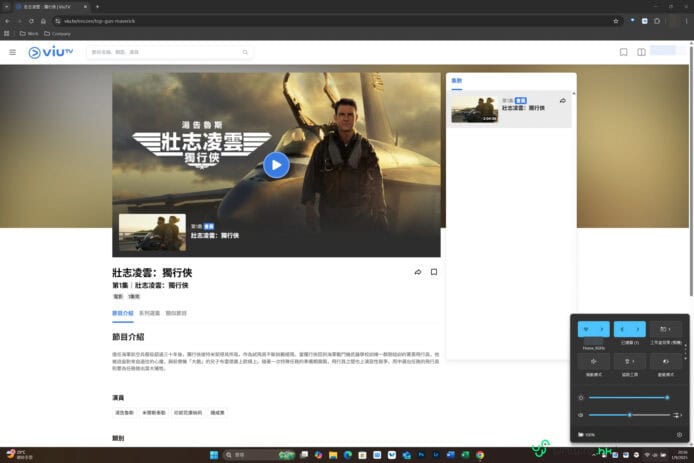Click the blurred login button in header
The width and height of the screenshot is (694, 463).
(x=663, y=50)
